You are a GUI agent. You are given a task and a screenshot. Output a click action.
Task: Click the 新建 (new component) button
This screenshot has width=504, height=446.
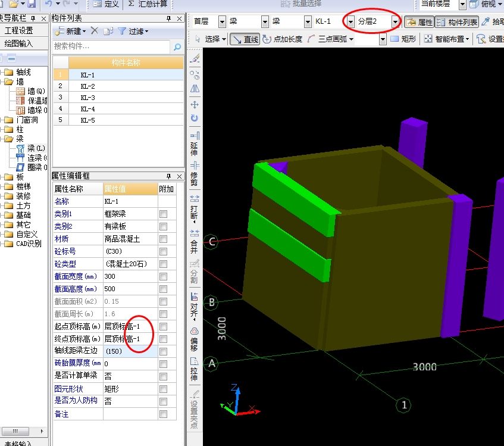click(x=70, y=31)
